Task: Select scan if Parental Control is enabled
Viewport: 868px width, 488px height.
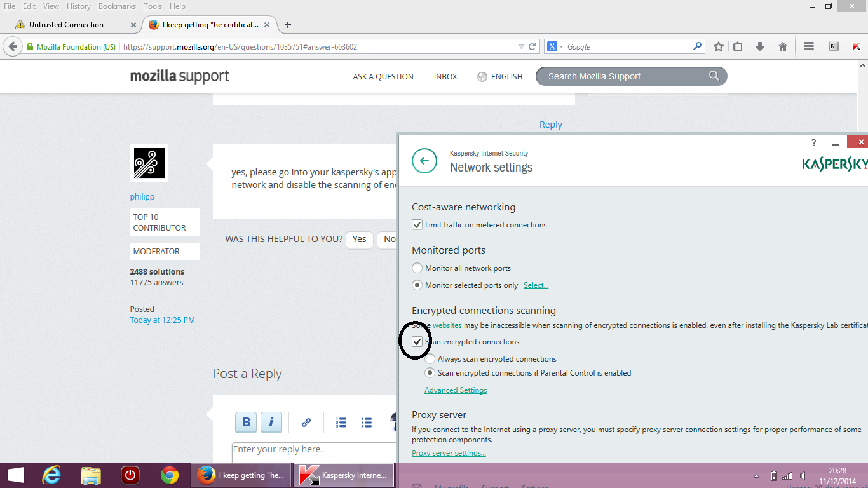Action: tap(430, 373)
